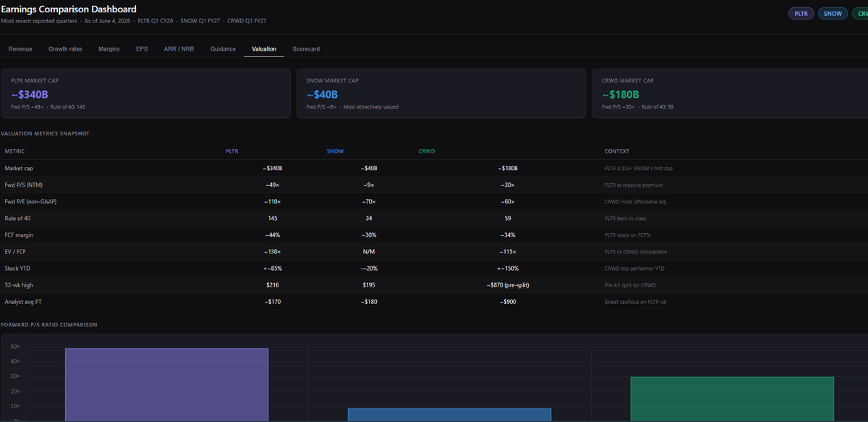Select the Fwd P/S (NTM) row label
This screenshot has width=868, height=422.
25,185
